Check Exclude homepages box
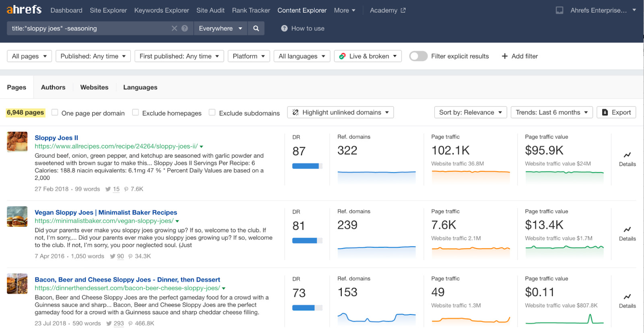The width and height of the screenshot is (644, 333). point(136,113)
